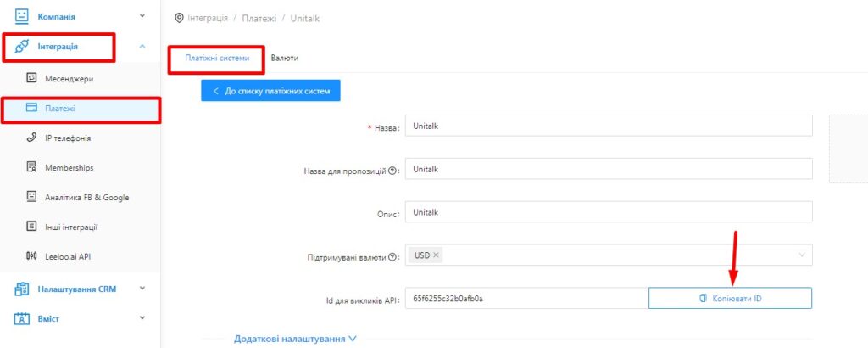Click the Leeloo.ai API icon

pos(31,256)
